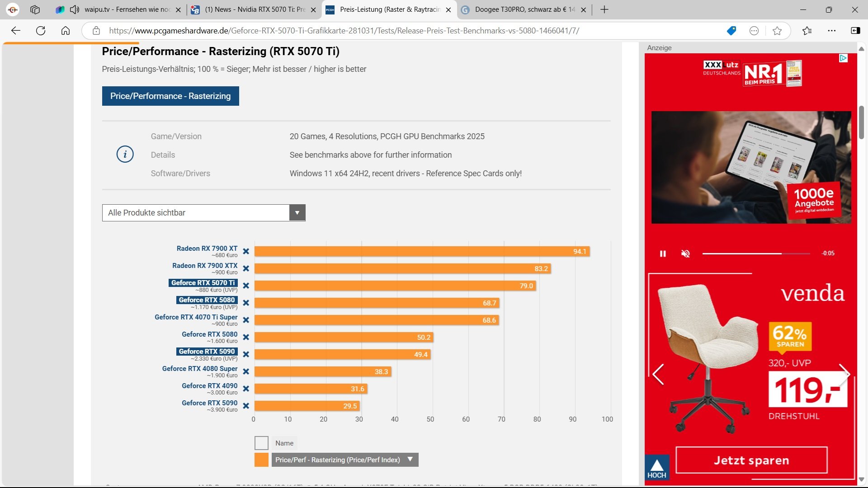This screenshot has width=868, height=488.
Task: Pause the ad video playback
Action: (663, 253)
